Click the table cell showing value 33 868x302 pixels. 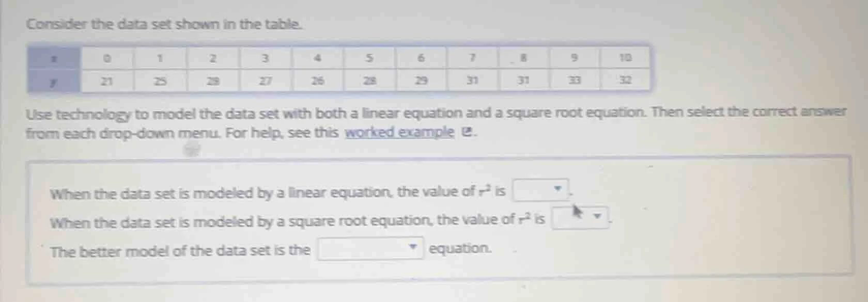pyautogui.click(x=574, y=80)
